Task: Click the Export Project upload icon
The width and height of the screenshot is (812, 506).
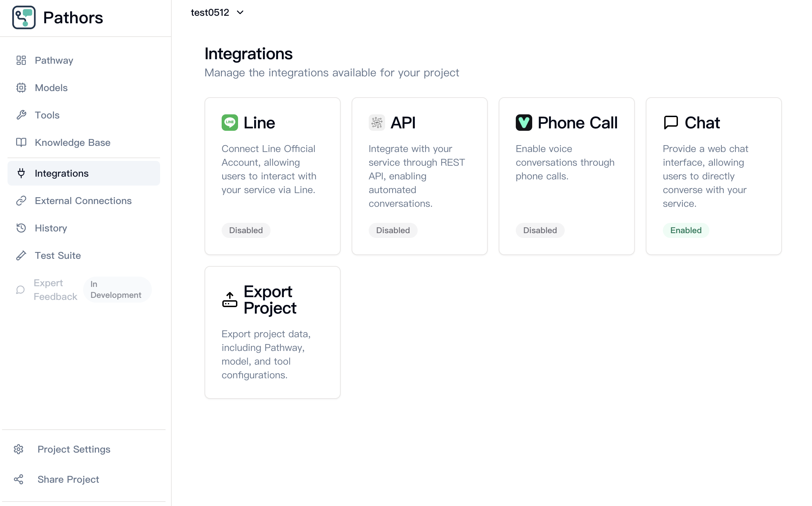Action: point(230,300)
